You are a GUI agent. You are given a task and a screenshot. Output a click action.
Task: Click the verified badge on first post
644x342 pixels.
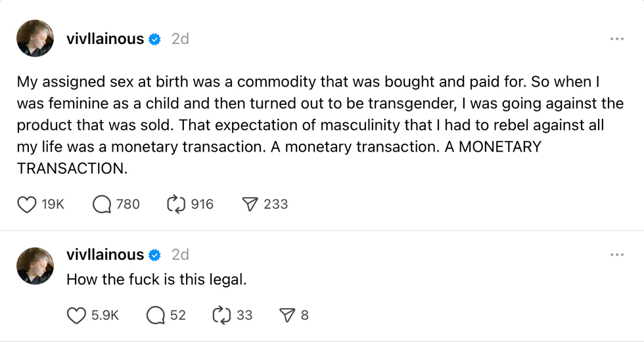154,39
